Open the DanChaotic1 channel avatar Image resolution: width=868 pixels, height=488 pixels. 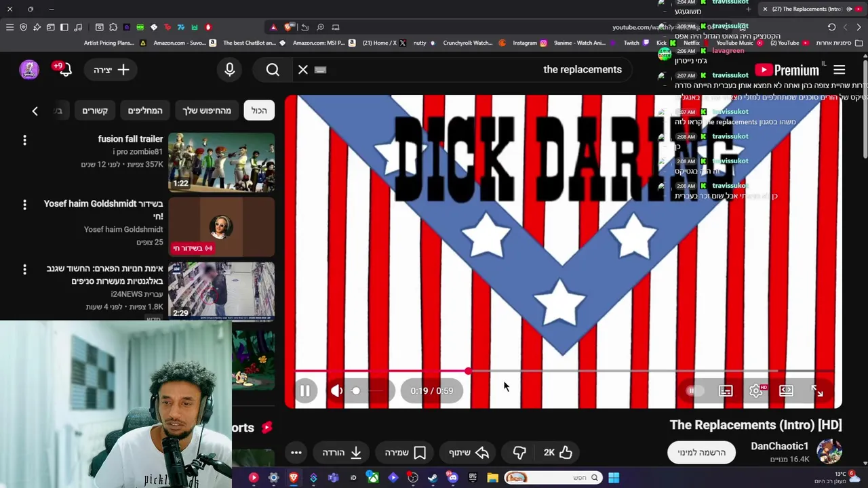click(x=829, y=451)
